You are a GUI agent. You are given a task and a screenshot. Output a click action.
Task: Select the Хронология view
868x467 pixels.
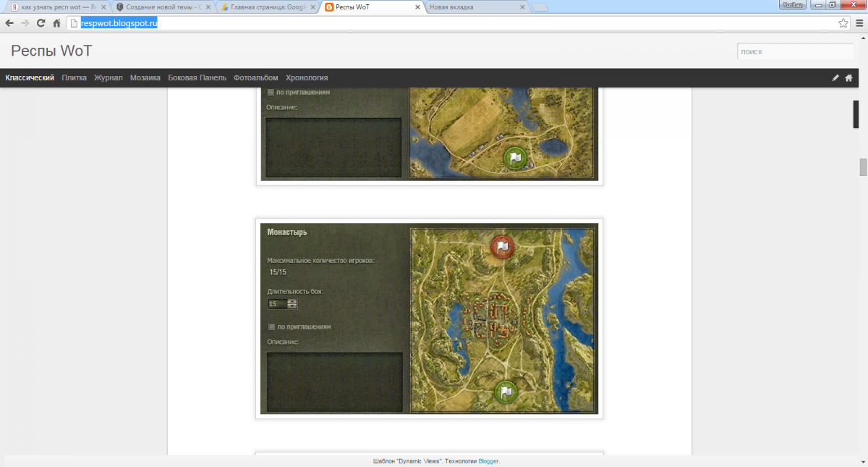(307, 77)
